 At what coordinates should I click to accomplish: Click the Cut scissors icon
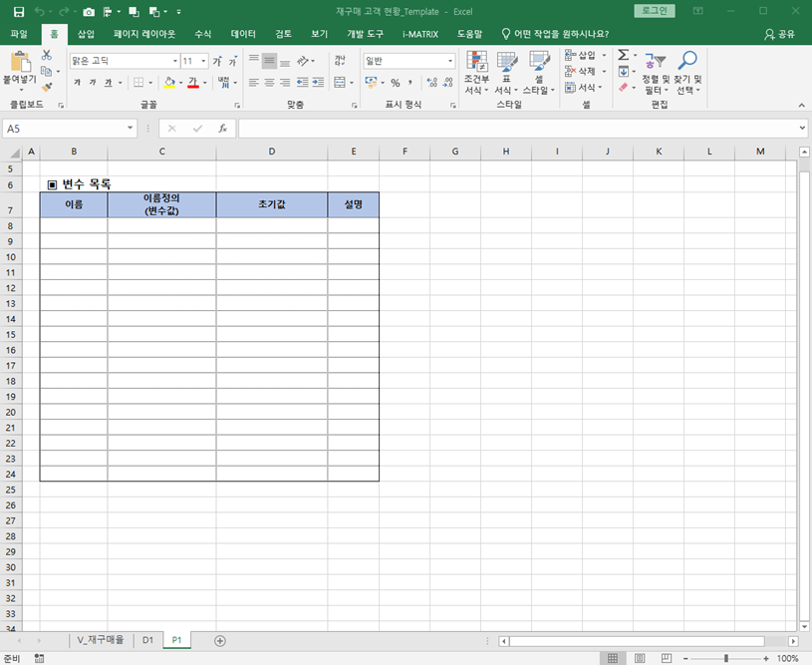point(46,56)
